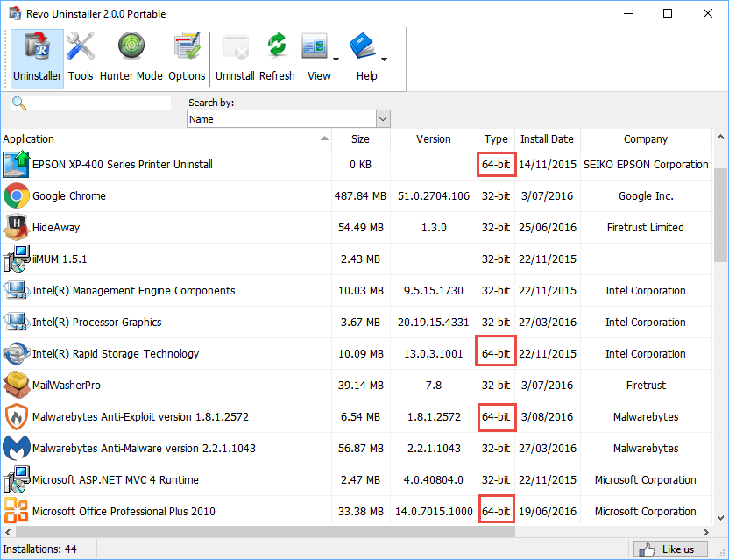Click version 14.0.7015.1000 cell
This screenshot has height=560, width=729.
pos(434,511)
